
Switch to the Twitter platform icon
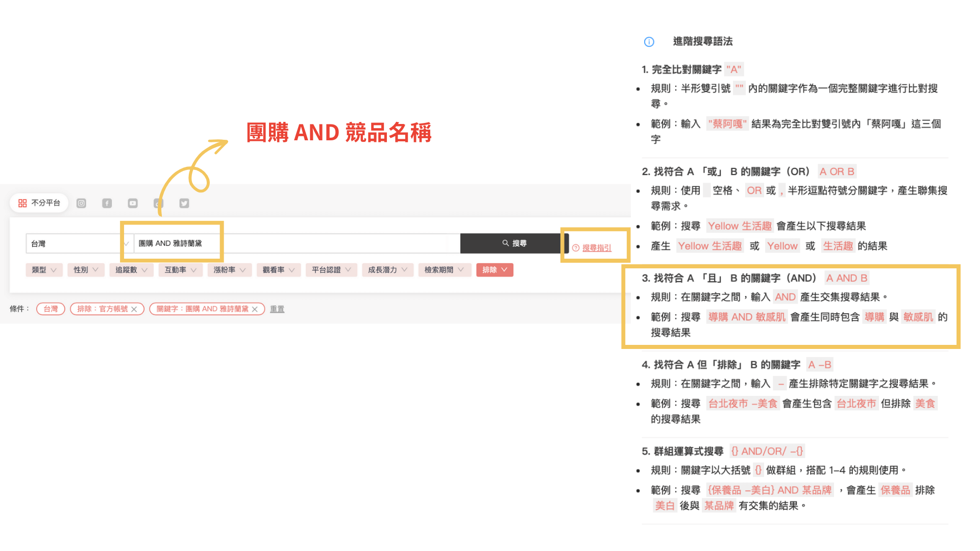(184, 203)
